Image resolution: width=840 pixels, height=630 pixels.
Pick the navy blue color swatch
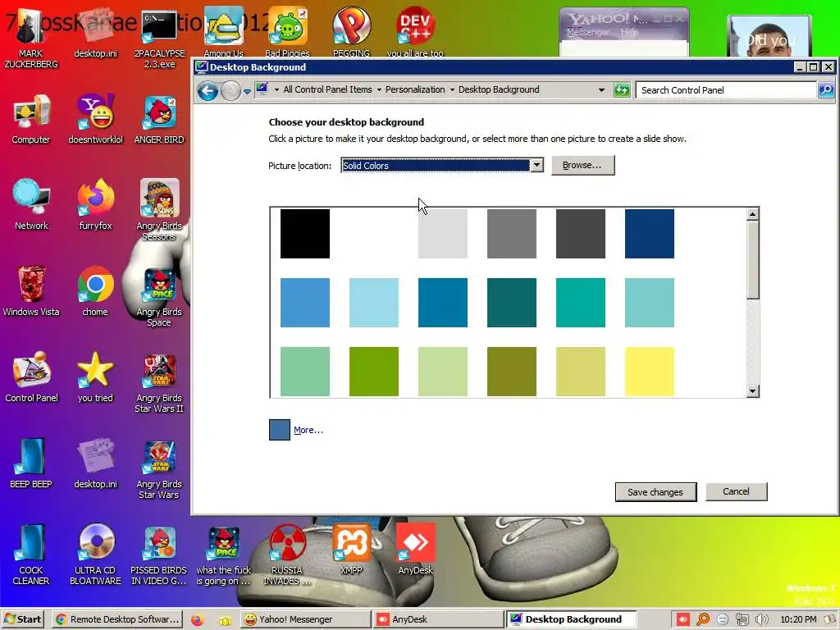pos(650,234)
